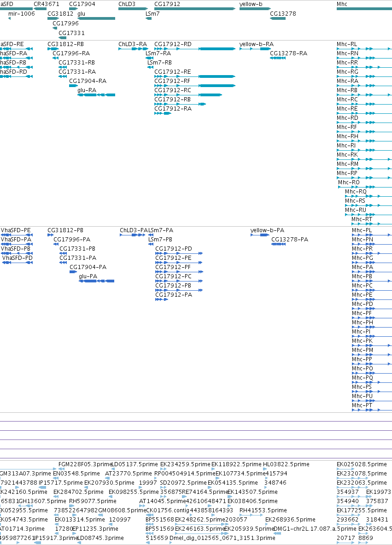
Task: Select the Mhc-PQ protein label
Action: point(363,378)
